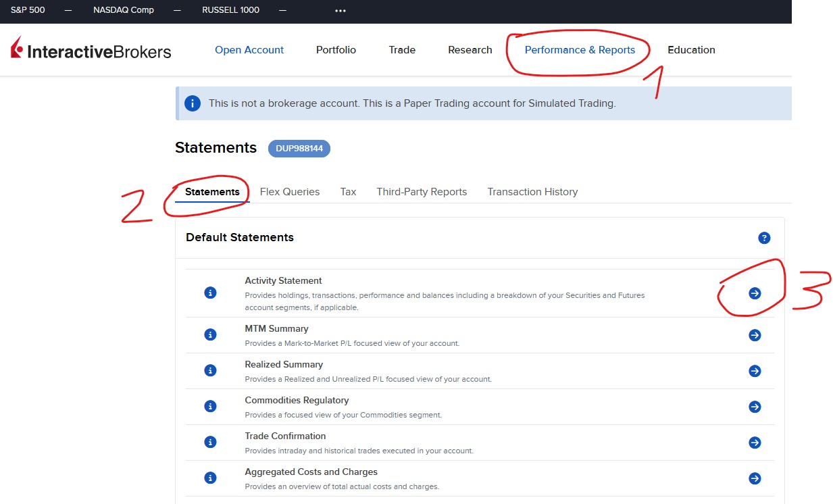Run Realized Summary with arrow button
Viewport: 833px width, 504px height.
click(x=755, y=371)
